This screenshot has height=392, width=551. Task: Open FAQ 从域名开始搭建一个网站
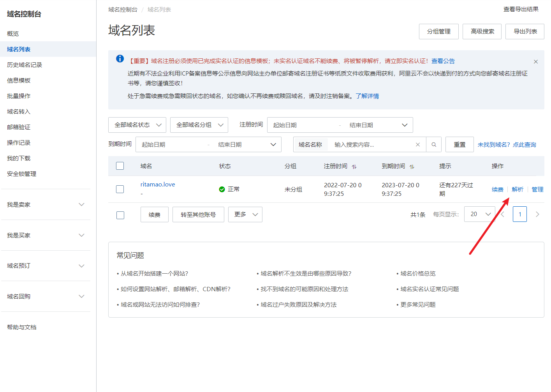pyautogui.click(x=154, y=274)
